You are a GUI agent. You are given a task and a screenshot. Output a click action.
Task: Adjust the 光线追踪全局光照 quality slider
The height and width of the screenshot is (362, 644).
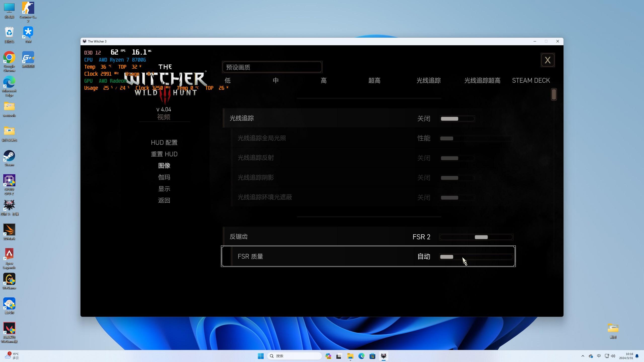(476, 139)
